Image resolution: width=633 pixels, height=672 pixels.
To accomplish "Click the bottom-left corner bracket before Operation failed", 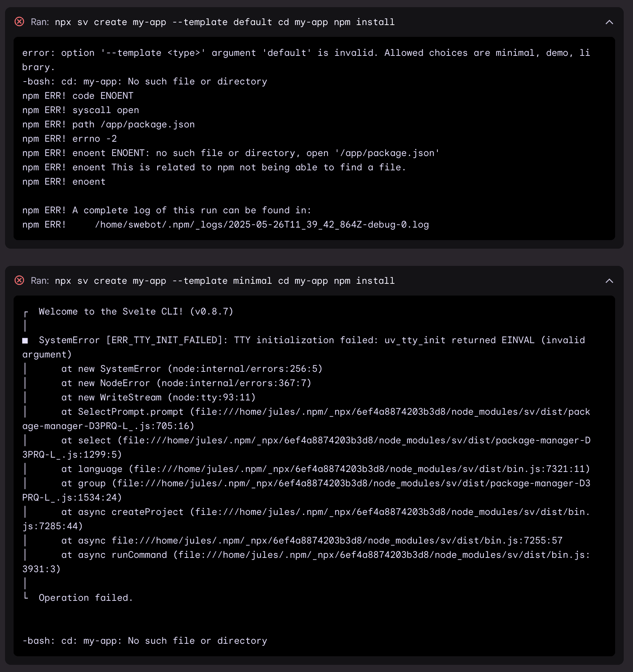I will [x=26, y=596].
